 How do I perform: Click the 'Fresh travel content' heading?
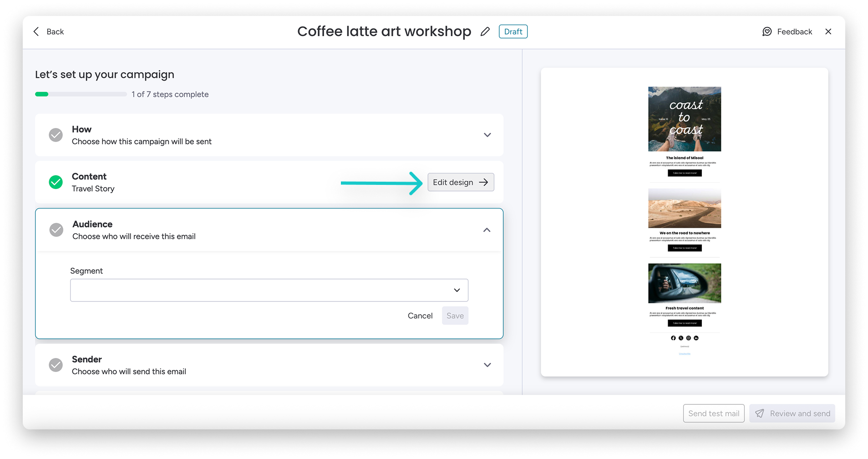685,308
